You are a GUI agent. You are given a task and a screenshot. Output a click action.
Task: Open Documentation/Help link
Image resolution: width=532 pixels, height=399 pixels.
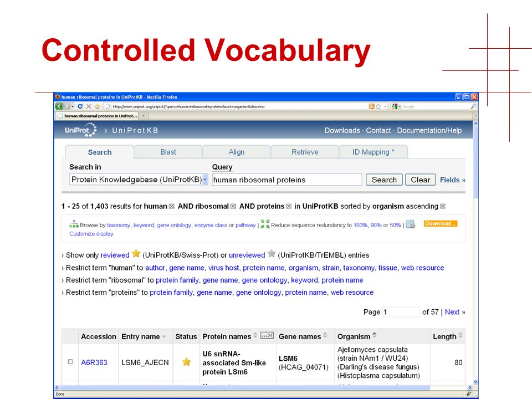pyautogui.click(x=429, y=131)
